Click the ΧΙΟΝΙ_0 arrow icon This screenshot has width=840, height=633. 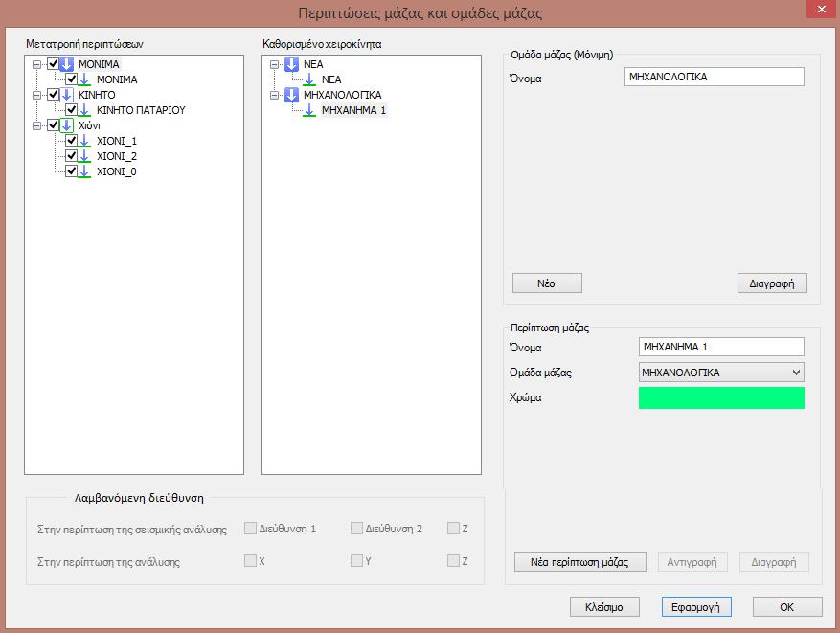[84, 172]
